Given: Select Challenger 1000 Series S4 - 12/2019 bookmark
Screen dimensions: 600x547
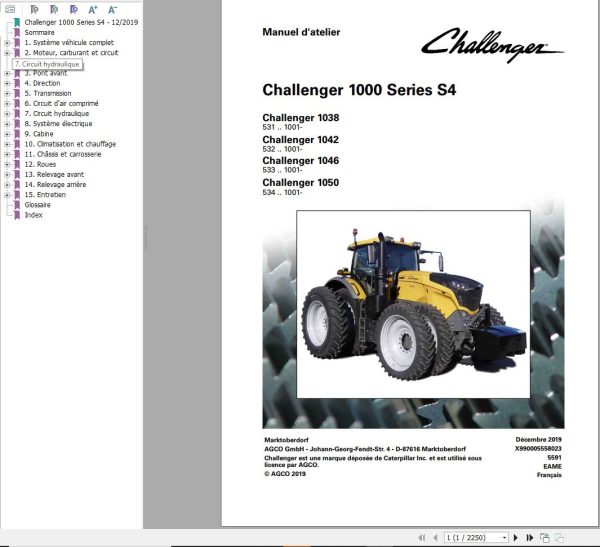Looking at the screenshot, I should [81, 22].
